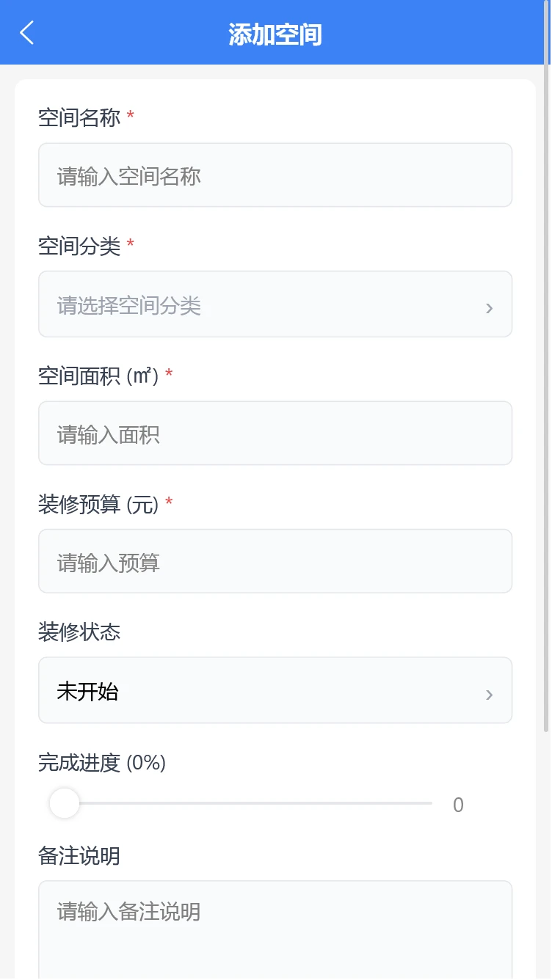Click the 0 value beside the progress slider
Viewport: 552px width, 980px height.
[x=459, y=804]
